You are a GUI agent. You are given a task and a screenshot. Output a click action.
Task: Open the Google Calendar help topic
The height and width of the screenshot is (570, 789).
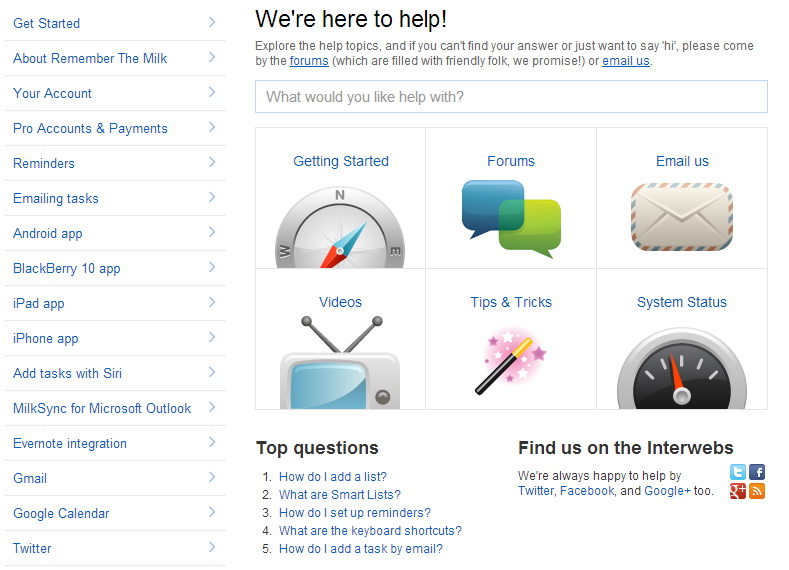(61, 513)
